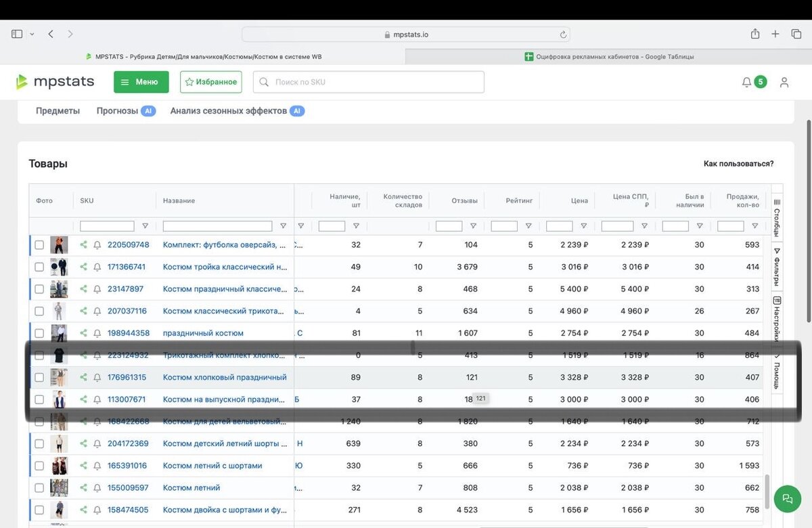Tick checkbox for SKU 155009597

click(x=39, y=487)
